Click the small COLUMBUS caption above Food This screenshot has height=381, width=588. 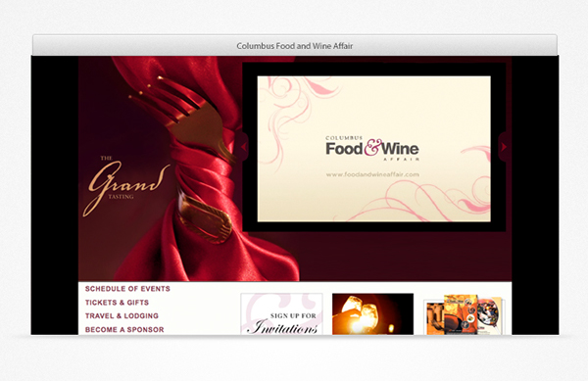[x=344, y=138]
